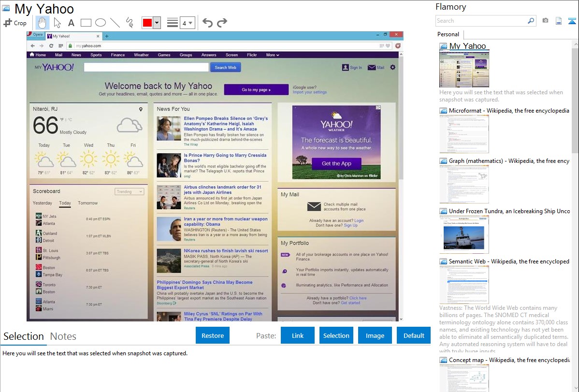Click the camera snapshot icon
579x392 pixels.
tap(545, 21)
